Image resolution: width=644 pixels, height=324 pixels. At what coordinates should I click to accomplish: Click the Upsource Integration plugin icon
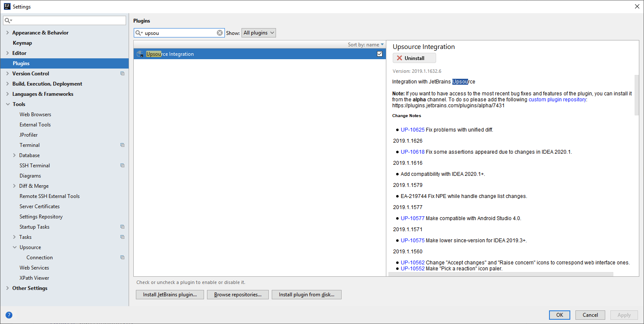(x=140, y=54)
